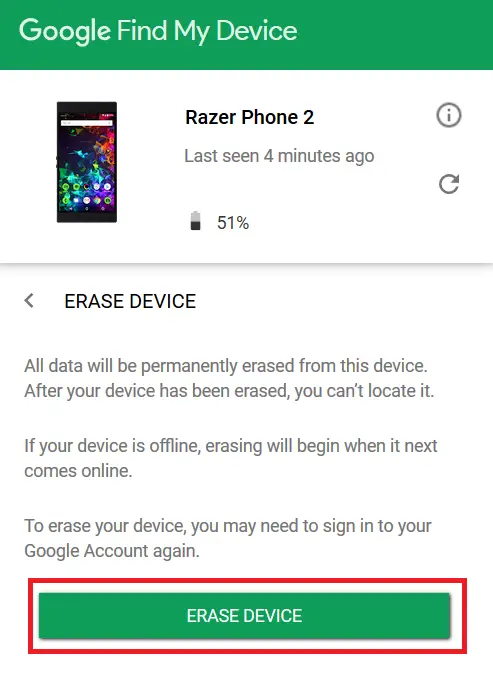The image size is (493, 700).
Task: Click the battery level icon
Action: 195,221
